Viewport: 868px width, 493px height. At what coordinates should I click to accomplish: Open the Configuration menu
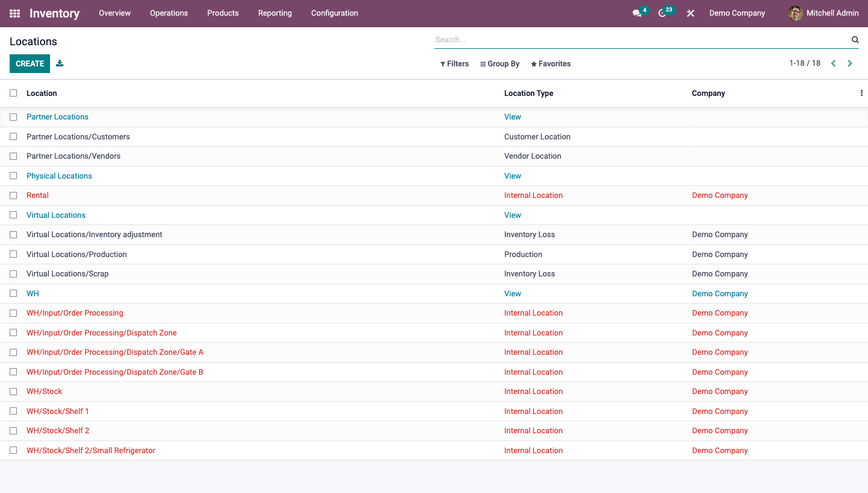[335, 13]
